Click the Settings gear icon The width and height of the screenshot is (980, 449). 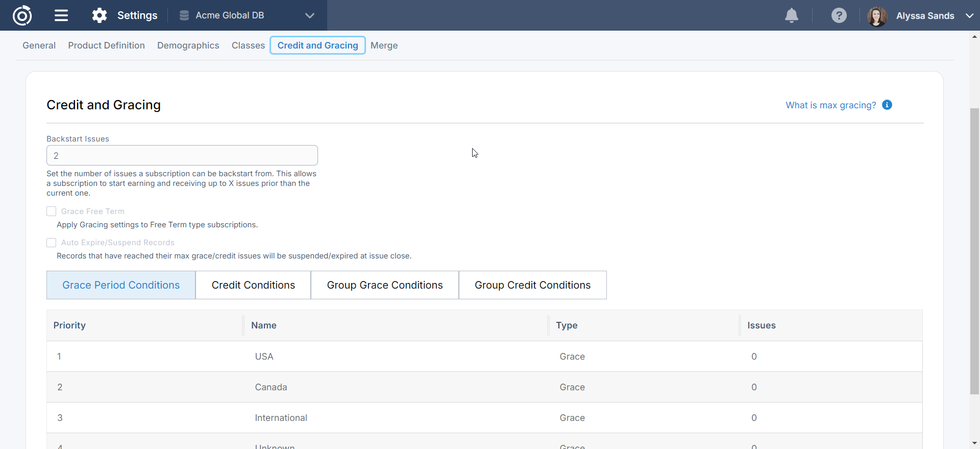pyautogui.click(x=100, y=15)
